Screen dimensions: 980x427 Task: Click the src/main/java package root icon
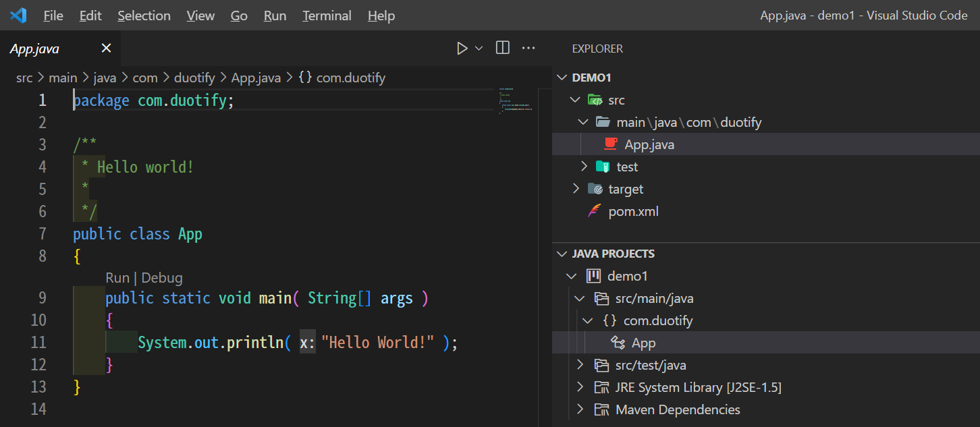(x=601, y=298)
